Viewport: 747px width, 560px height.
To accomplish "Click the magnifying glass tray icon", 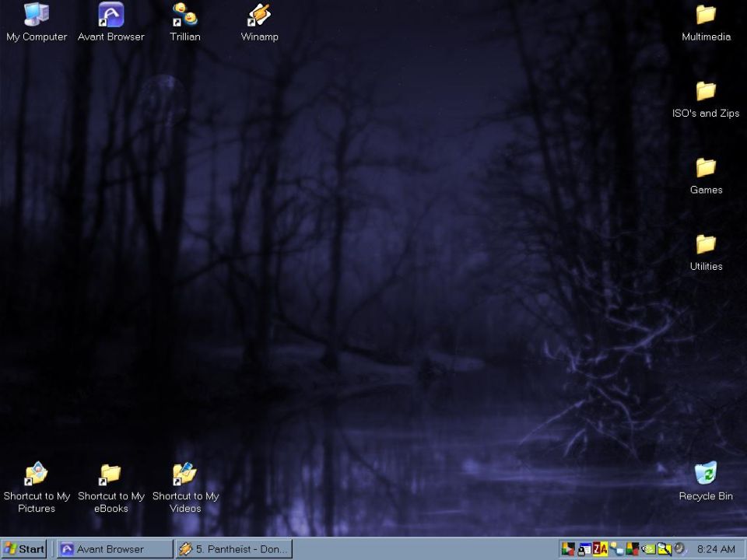I will click(x=664, y=549).
